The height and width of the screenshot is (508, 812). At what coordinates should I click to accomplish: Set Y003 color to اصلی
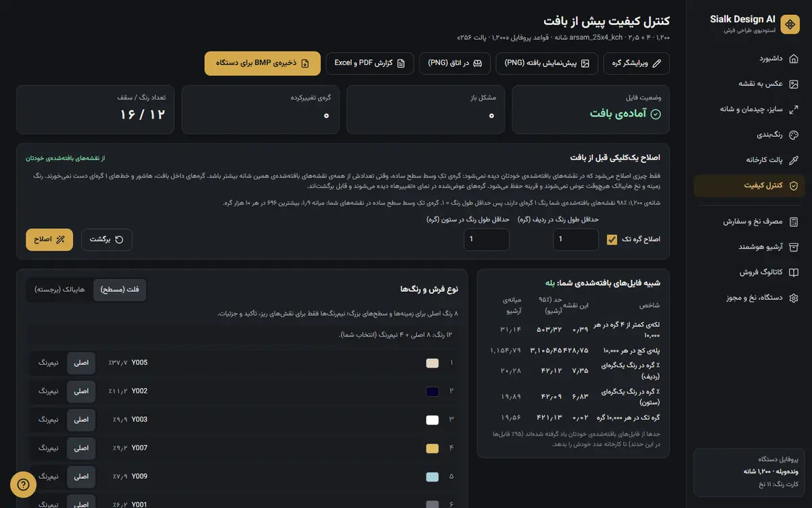(x=81, y=420)
